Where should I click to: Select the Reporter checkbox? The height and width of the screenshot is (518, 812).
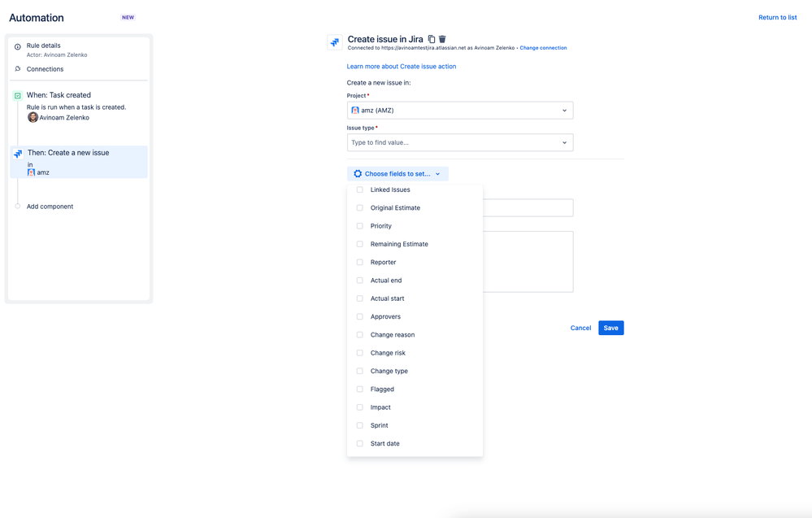tap(360, 262)
